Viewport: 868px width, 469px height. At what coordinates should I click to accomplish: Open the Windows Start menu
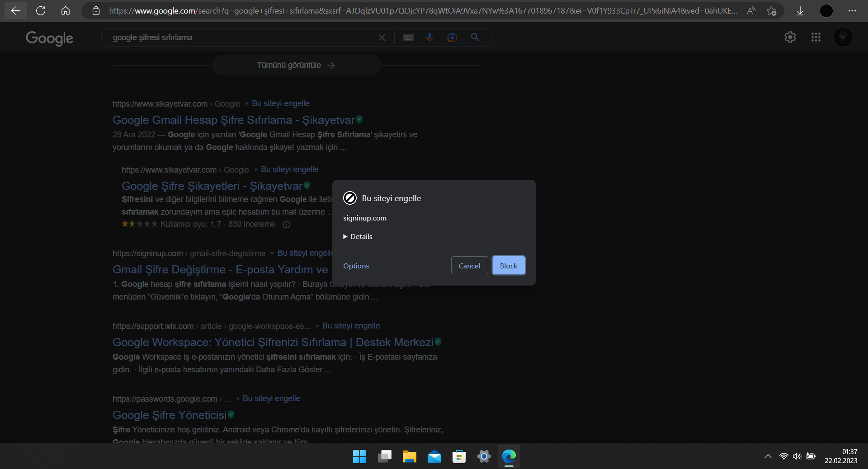coord(359,457)
